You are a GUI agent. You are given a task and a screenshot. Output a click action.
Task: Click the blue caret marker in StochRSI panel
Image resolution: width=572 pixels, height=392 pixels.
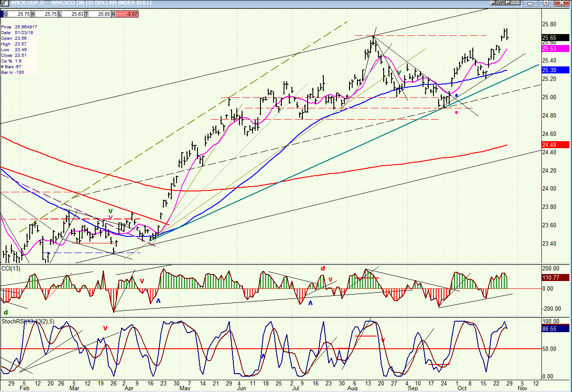coord(263,357)
